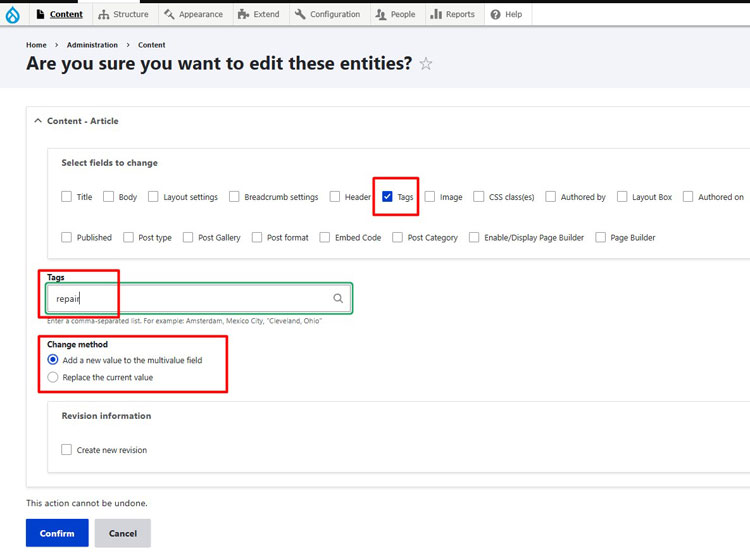Check the CSS class(es) checkbox
The image size is (750, 553).
[x=478, y=197]
